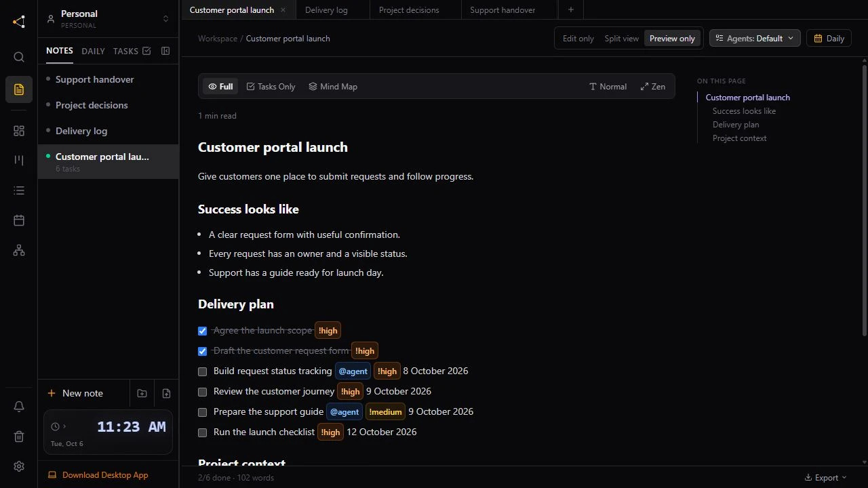
Task: Select the notes document icon in rail
Action: [x=19, y=89]
